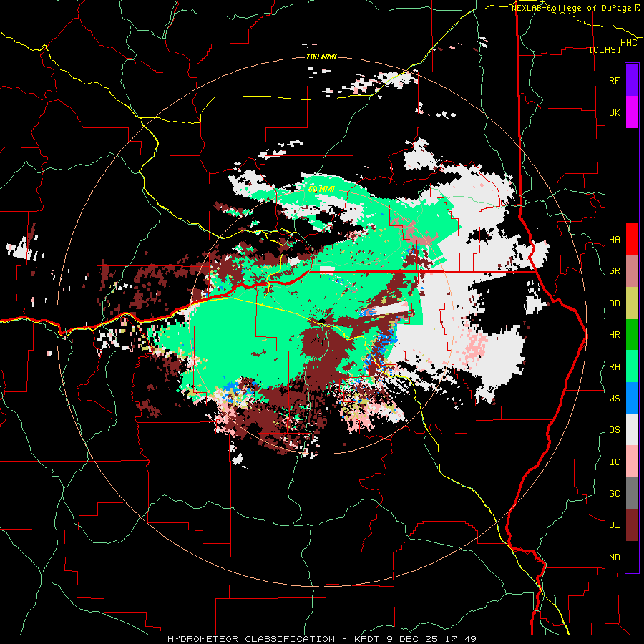
Task: Click the BD legend label
Action: [614, 303]
